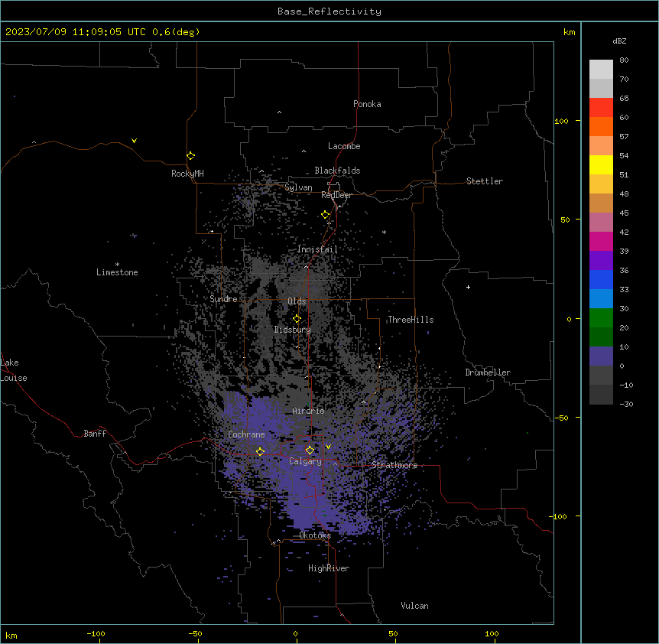Screen dimensions: 659x644
Task: Select the 80 value in the legend
Action: point(624,60)
